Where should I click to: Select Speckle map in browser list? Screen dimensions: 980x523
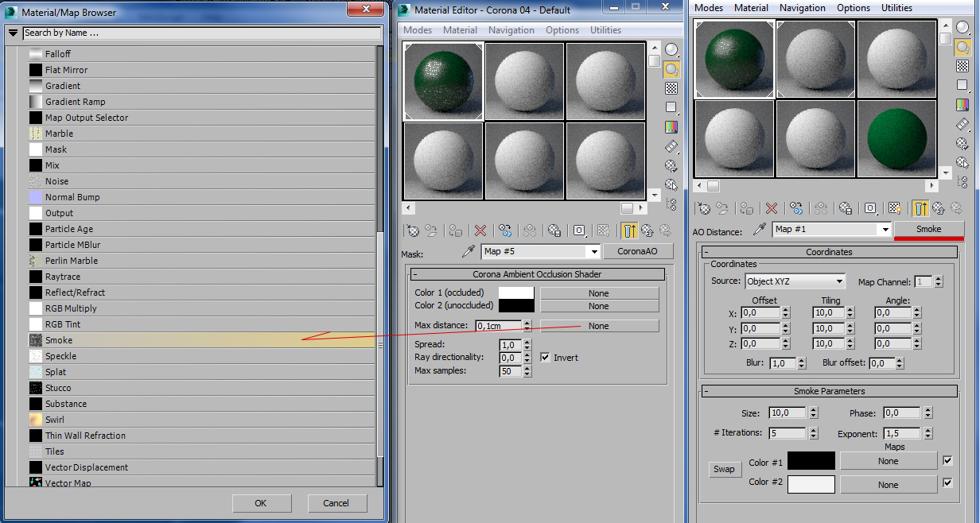coord(60,356)
